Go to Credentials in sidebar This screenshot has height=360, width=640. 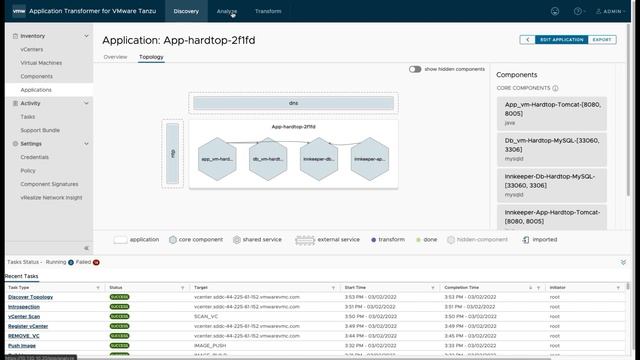(x=34, y=157)
